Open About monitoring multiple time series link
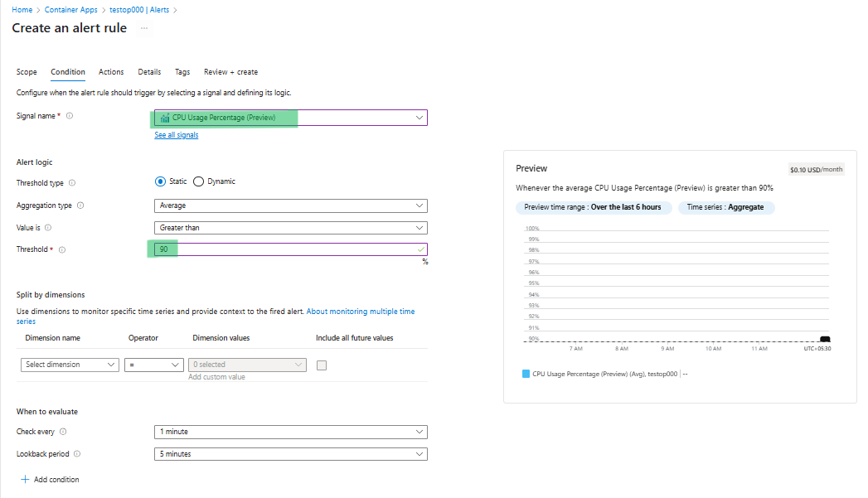 (361, 312)
